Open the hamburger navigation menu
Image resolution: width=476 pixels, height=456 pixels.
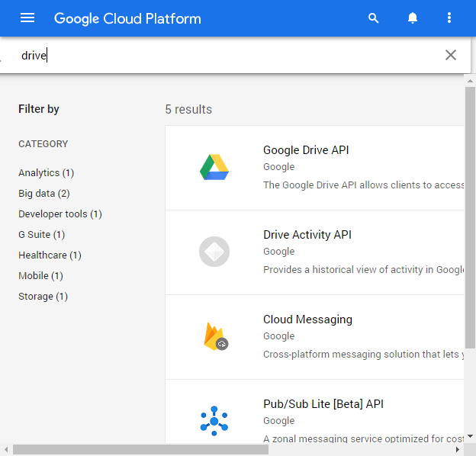coord(27,18)
